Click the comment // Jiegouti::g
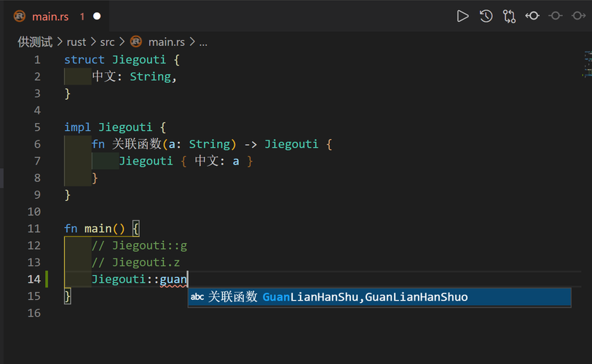The width and height of the screenshot is (592, 364). (x=139, y=245)
